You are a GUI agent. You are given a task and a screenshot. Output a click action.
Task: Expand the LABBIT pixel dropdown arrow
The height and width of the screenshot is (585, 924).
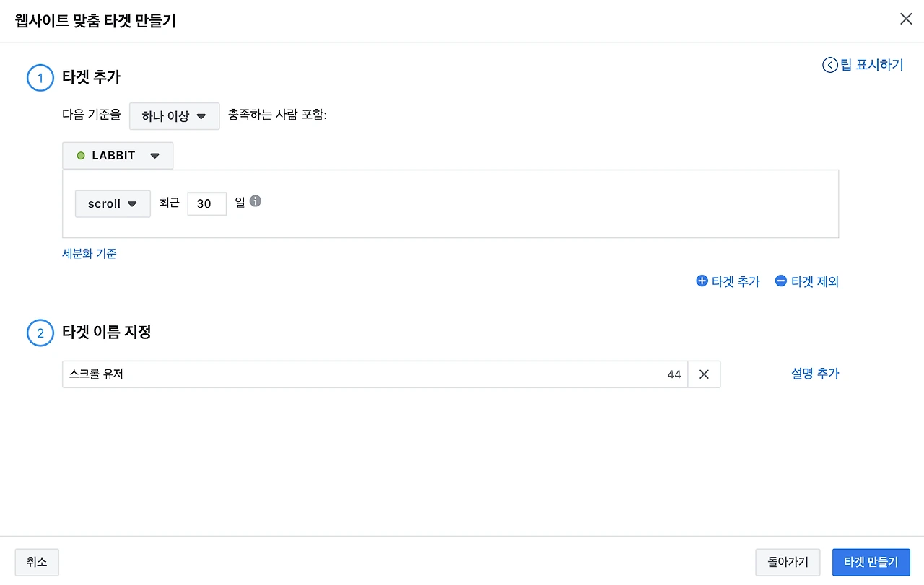coord(154,156)
